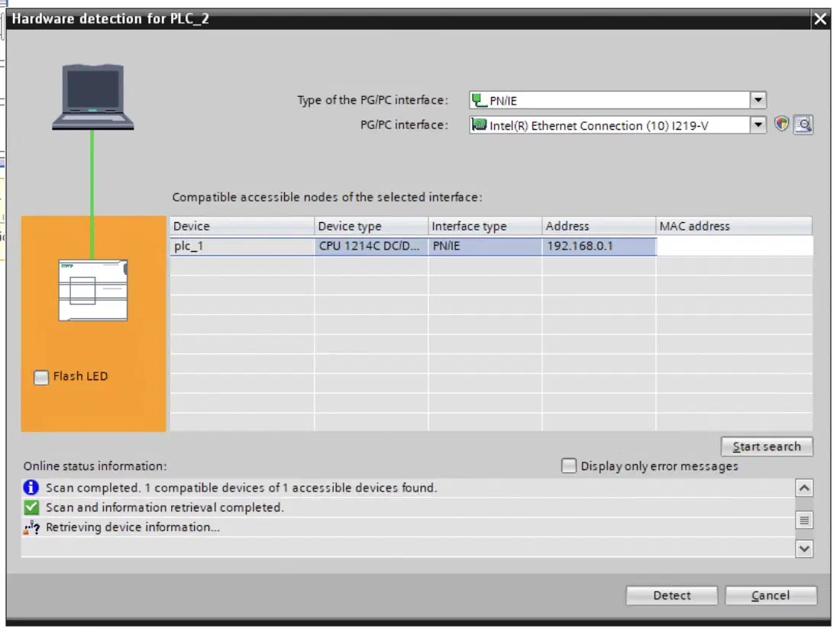Click the MAC address column header
The image size is (840, 632).
(x=733, y=226)
